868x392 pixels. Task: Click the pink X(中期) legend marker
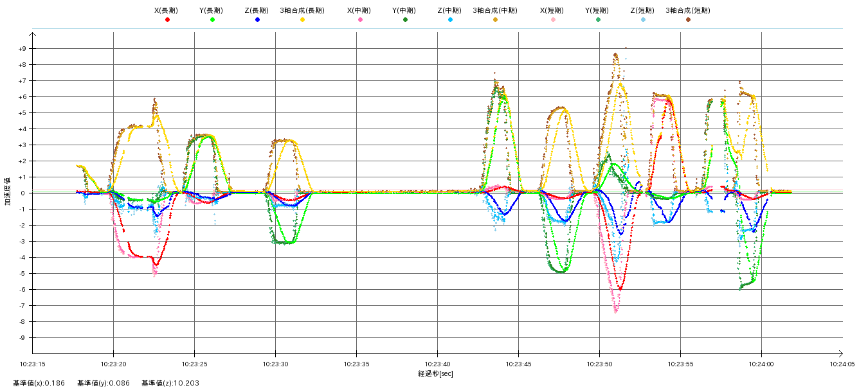tap(360, 20)
